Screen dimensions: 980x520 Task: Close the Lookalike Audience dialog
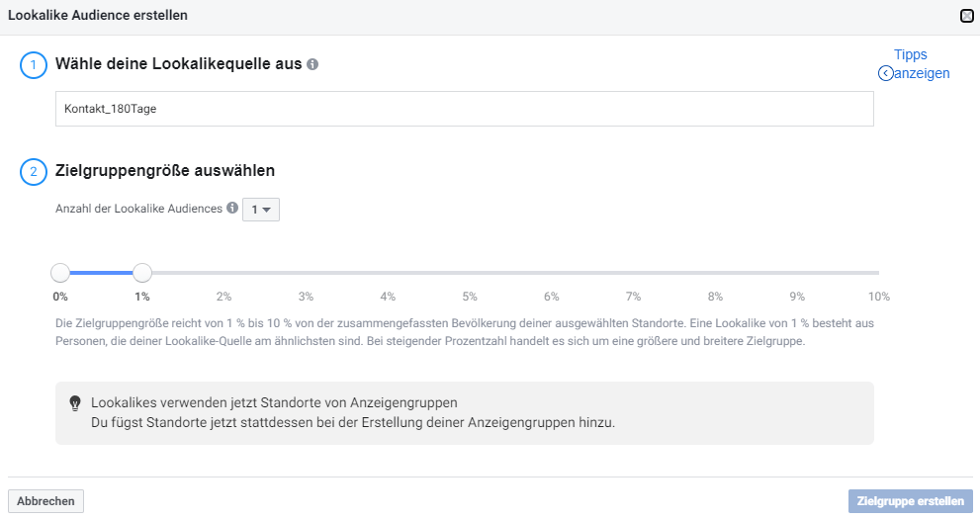pos(967,16)
